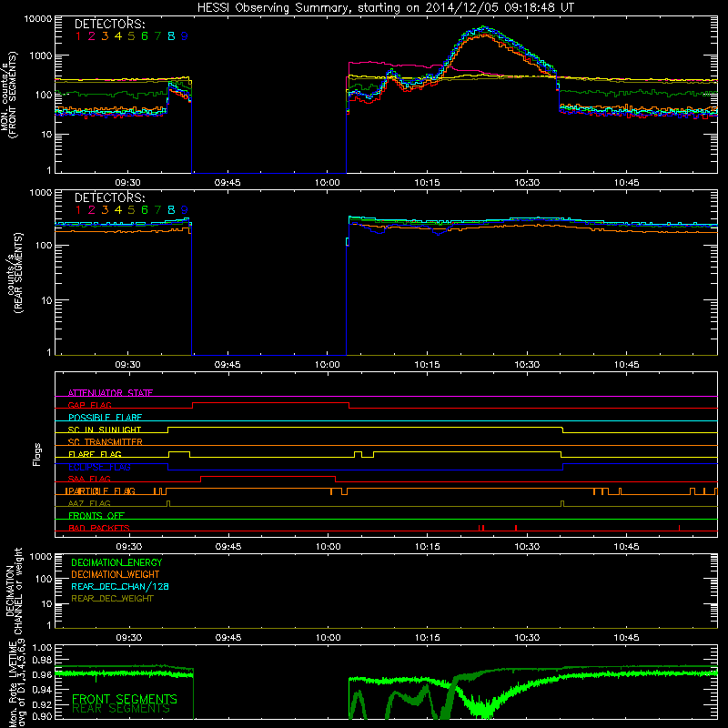Screen dimensions: 728x728
Task: Select magenta detector 2 in front segments legend
Action: click(x=92, y=36)
